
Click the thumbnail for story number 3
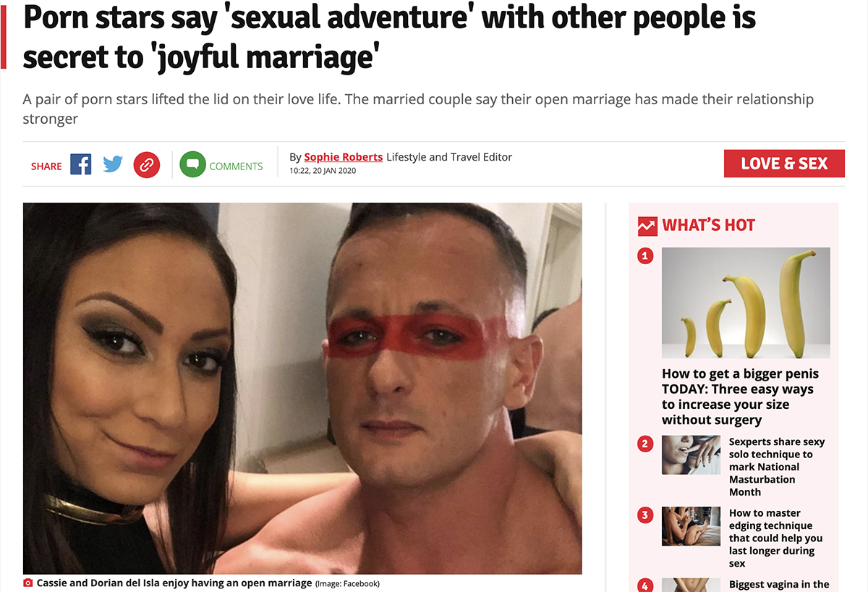pos(692,526)
